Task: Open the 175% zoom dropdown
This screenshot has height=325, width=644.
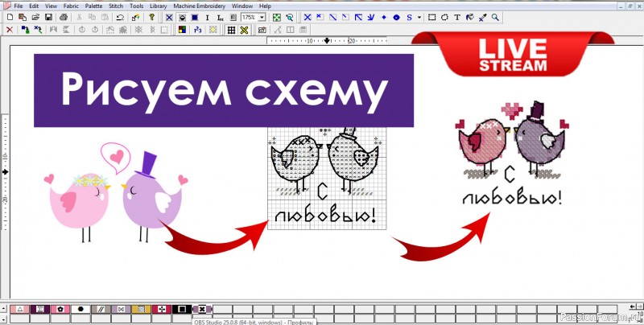Action: 262,17
